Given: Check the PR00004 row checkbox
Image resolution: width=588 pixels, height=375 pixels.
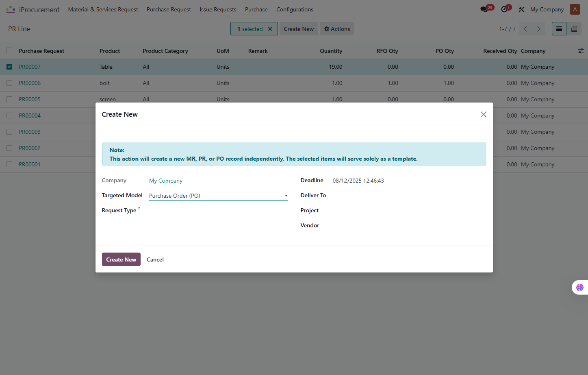Looking at the screenshot, I should pyautogui.click(x=9, y=116).
